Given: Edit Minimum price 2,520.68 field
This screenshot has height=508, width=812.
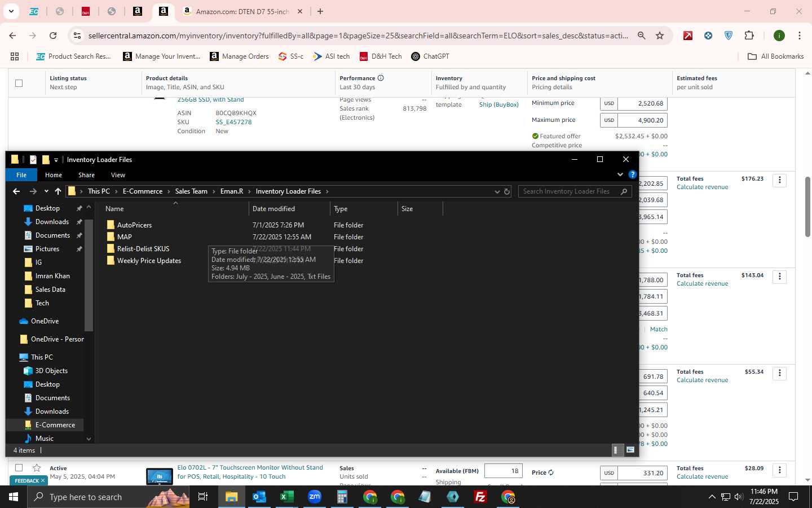Looking at the screenshot, I should (642, 103).
